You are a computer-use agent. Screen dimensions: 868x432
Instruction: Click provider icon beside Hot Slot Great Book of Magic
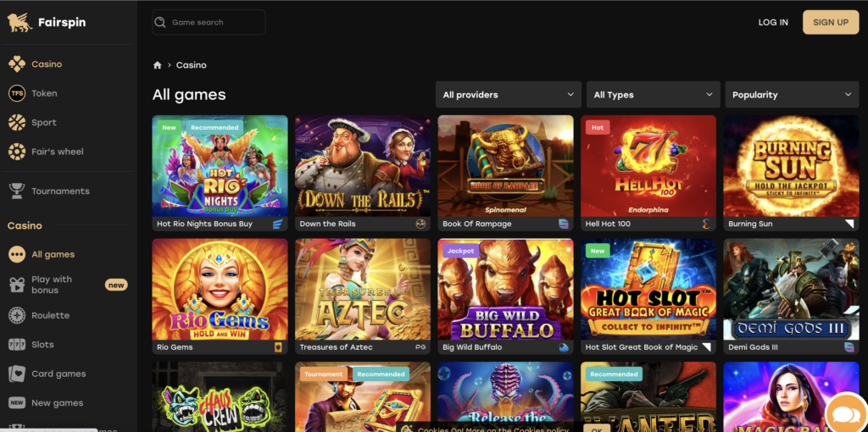click(706, 347)
